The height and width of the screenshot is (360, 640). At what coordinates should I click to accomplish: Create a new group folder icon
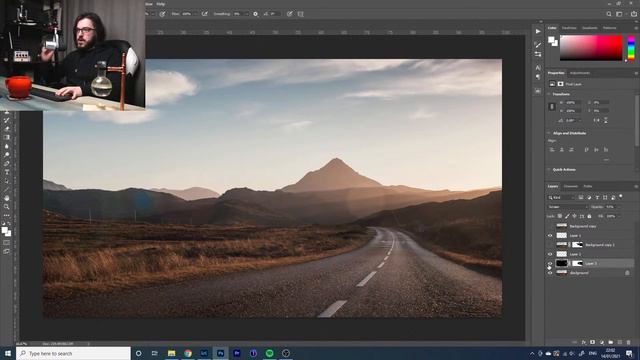611,342
